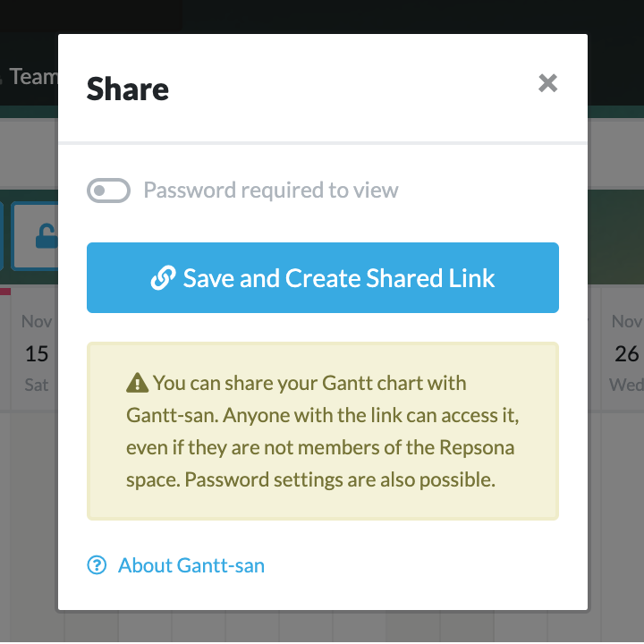The height and width of the screenshot is (644, 644).
Task: Click the Password required to view label
Action: (x=271, y=191)
